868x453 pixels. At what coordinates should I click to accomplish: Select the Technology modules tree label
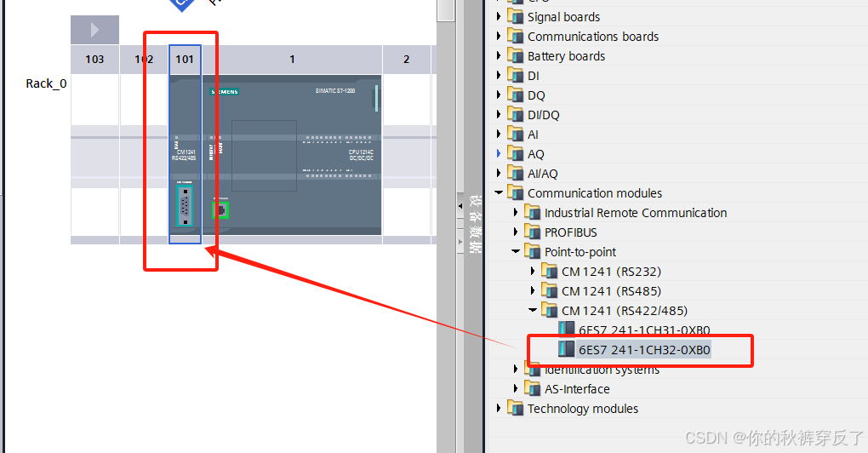582,409
